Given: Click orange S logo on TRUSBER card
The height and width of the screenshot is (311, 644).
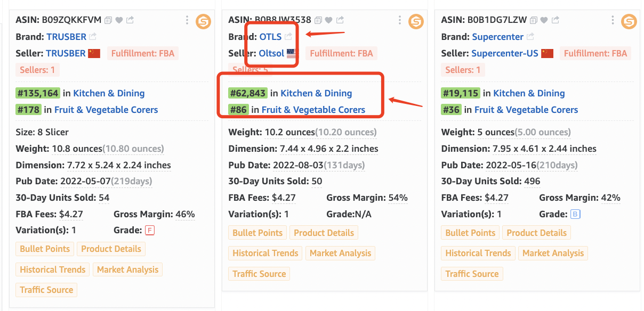Looking at the screenshot, I should coord(204,21).
